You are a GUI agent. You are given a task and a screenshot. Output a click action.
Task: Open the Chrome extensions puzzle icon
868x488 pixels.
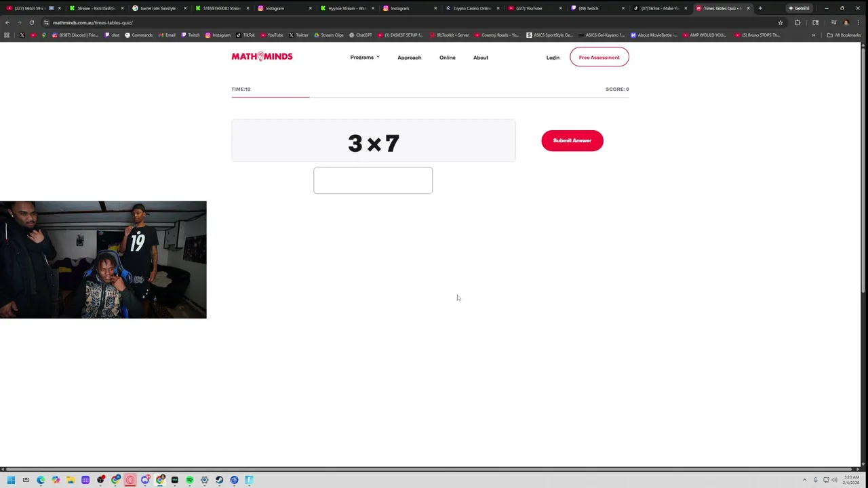pos(797,22)
